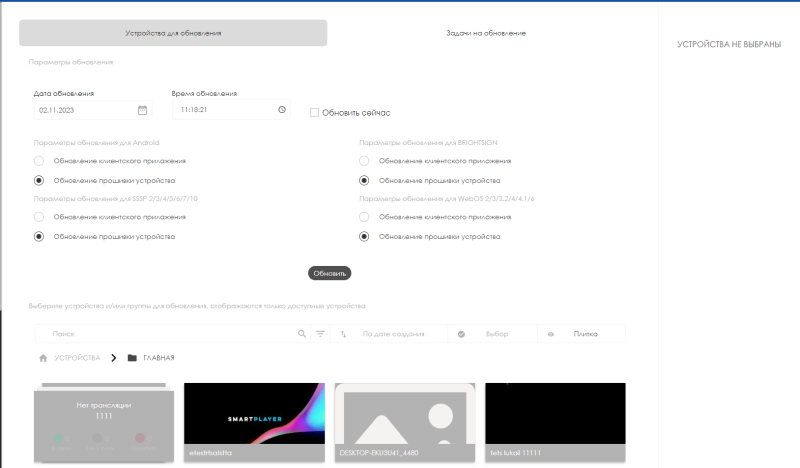Switch to Задачи на обновление tab
Image resolution: width=800 pixels, height=468 pixels.
486,33
